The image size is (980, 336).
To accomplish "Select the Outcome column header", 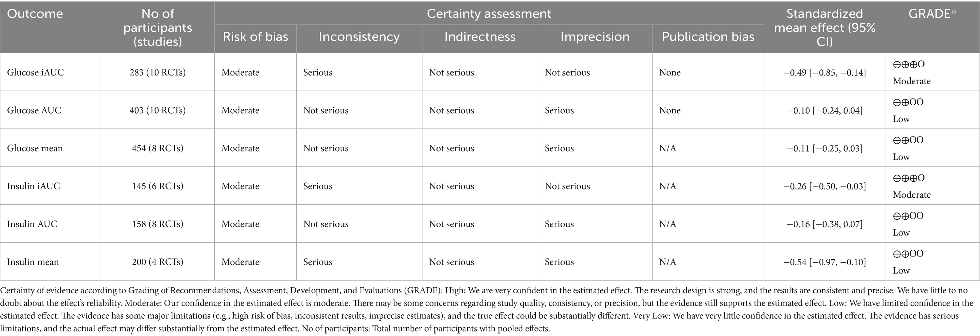I will point(35,14).
